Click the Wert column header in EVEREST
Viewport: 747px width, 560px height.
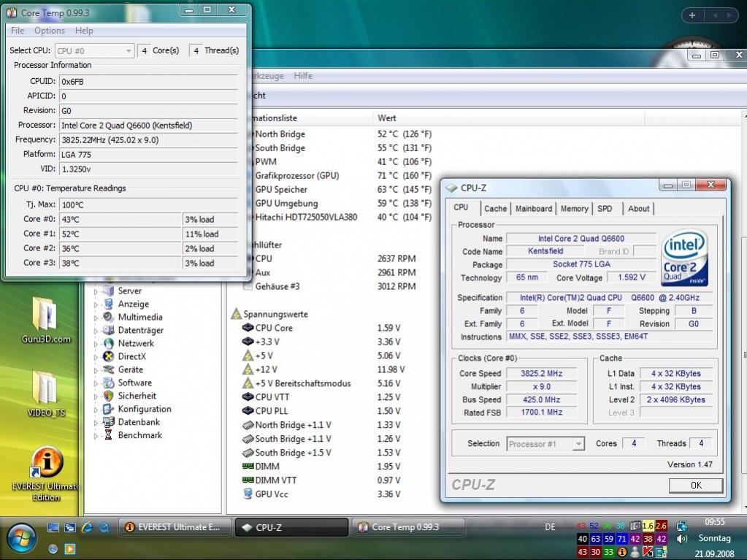[x=508, y=118]
